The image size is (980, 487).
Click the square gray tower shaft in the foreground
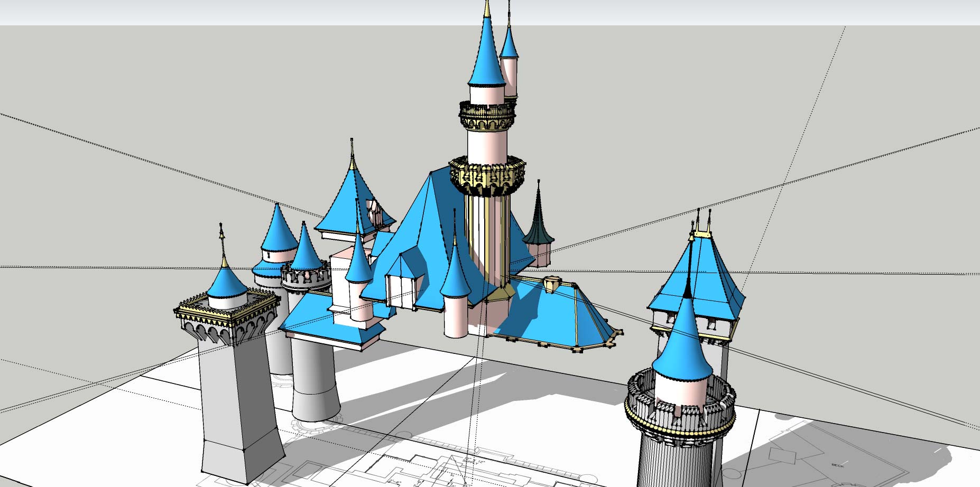coord(241,407)
